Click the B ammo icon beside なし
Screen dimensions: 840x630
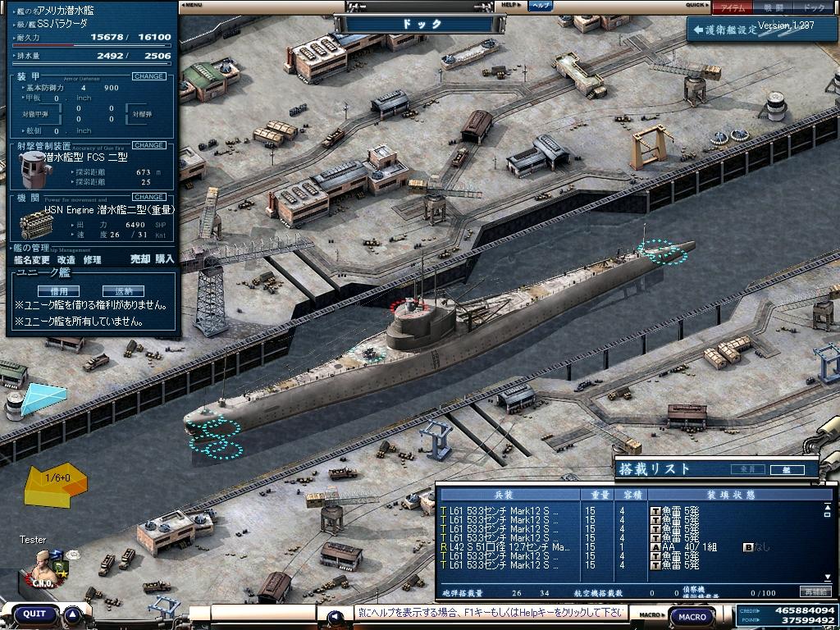click(x=748, y=547)
